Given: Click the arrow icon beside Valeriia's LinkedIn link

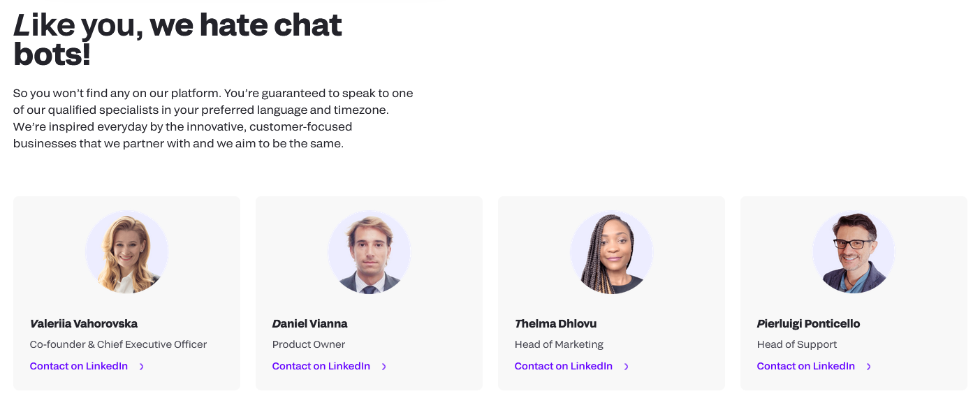Looking at the screenshot, I should click(x=141, y=367).
